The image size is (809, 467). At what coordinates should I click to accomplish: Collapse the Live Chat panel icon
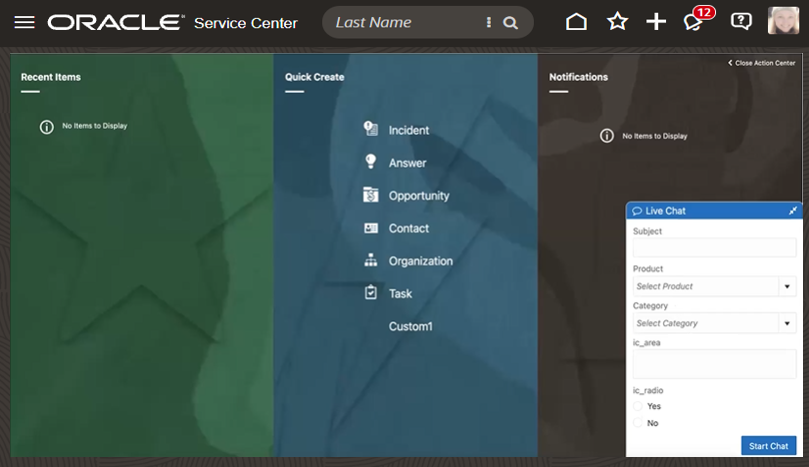click(x=792, y=211)
